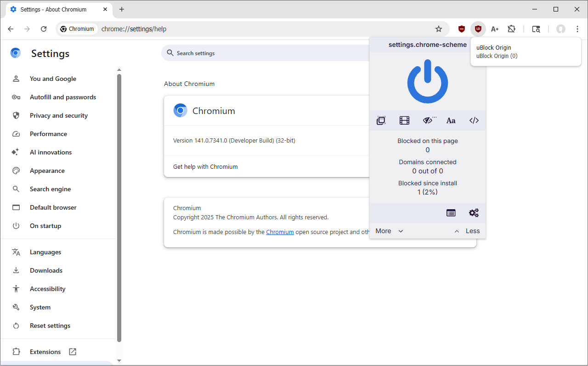Viewport: 588px width, 366px height.
Task: Click the uBlock Origin toolbar extension icon
Action: [478, 29]
